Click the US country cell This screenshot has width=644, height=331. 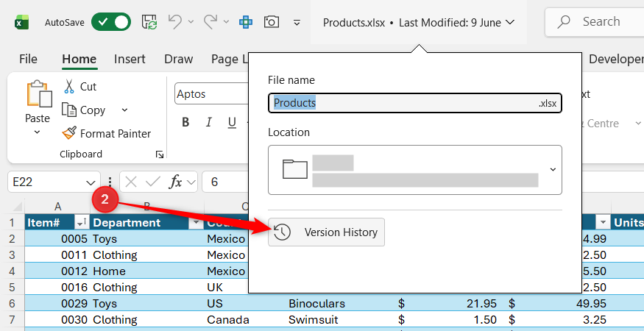244,304
